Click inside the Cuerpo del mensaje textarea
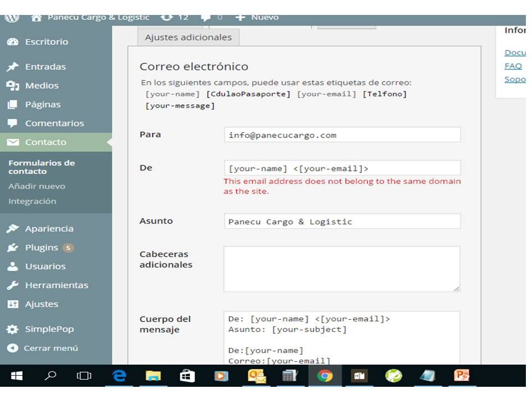532x399 pixels. coord(342,338)
